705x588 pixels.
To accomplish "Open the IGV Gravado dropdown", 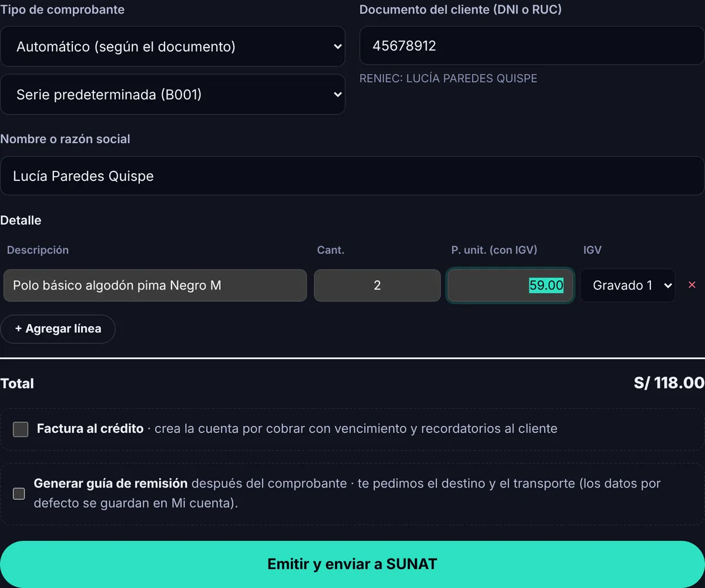I will pos(628,285).
